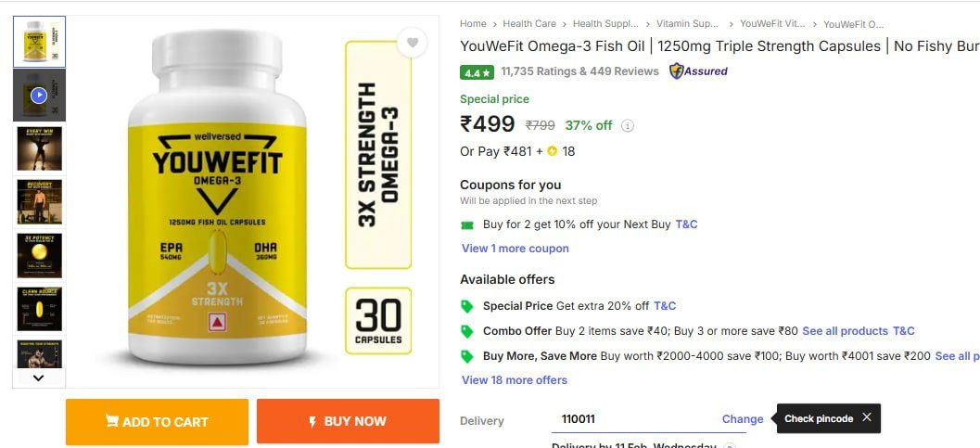
Task: Open Vitamin Supplements breadcrumb link
Action: (687, 24)
